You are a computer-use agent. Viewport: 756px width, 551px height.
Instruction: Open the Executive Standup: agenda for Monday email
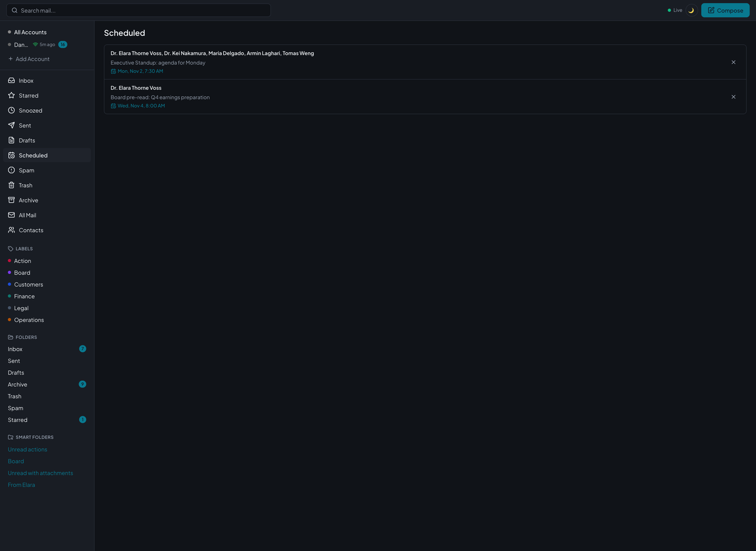click(x=425, y=62)
